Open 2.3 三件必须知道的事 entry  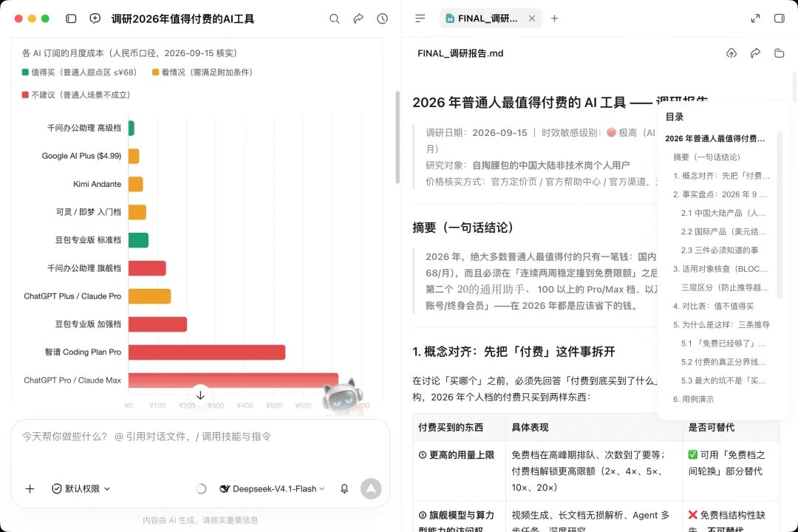pos(720,250)
